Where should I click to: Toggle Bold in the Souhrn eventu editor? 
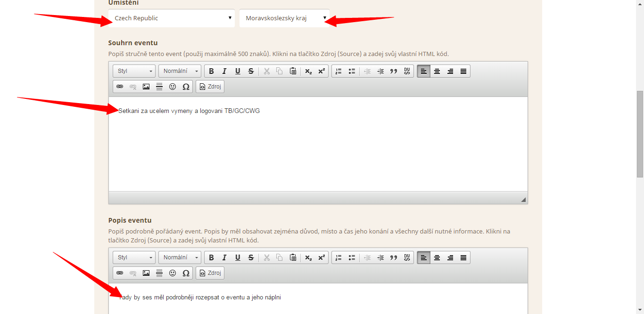click(211, 71)
